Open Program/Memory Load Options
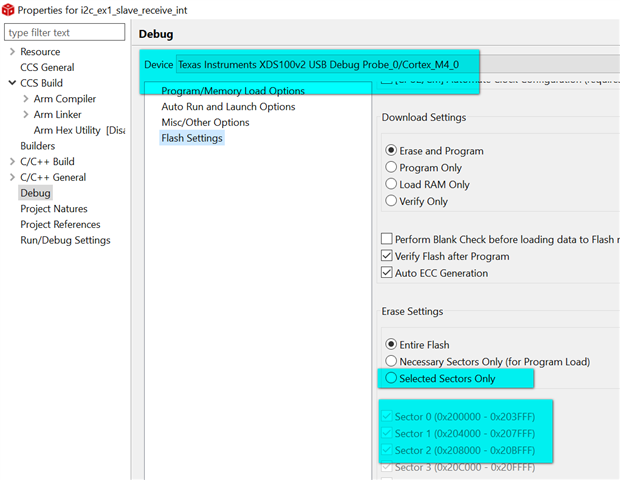The height and width of the screenshot is (480, 620). (233, 91)
